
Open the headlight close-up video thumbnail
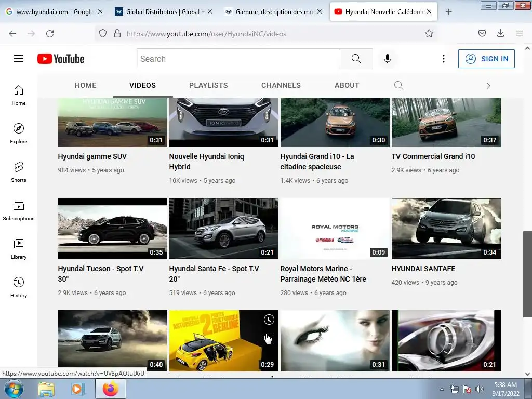446,341
